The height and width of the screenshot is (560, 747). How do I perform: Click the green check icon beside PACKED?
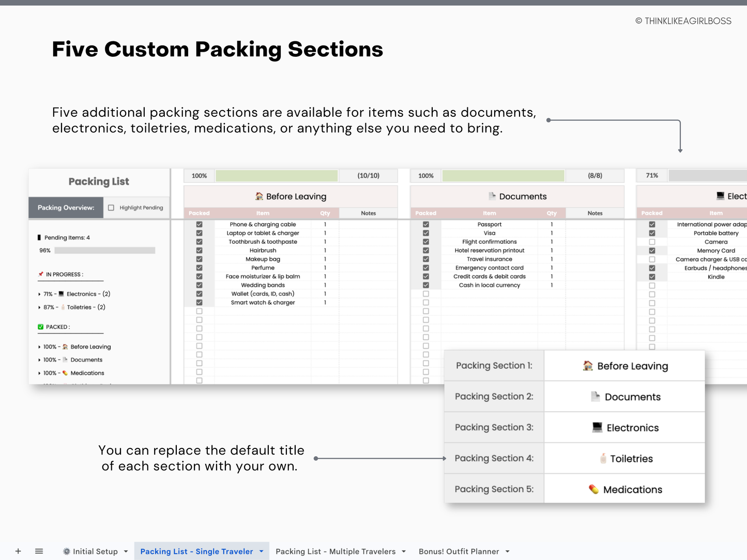click(x=41, y=327)
